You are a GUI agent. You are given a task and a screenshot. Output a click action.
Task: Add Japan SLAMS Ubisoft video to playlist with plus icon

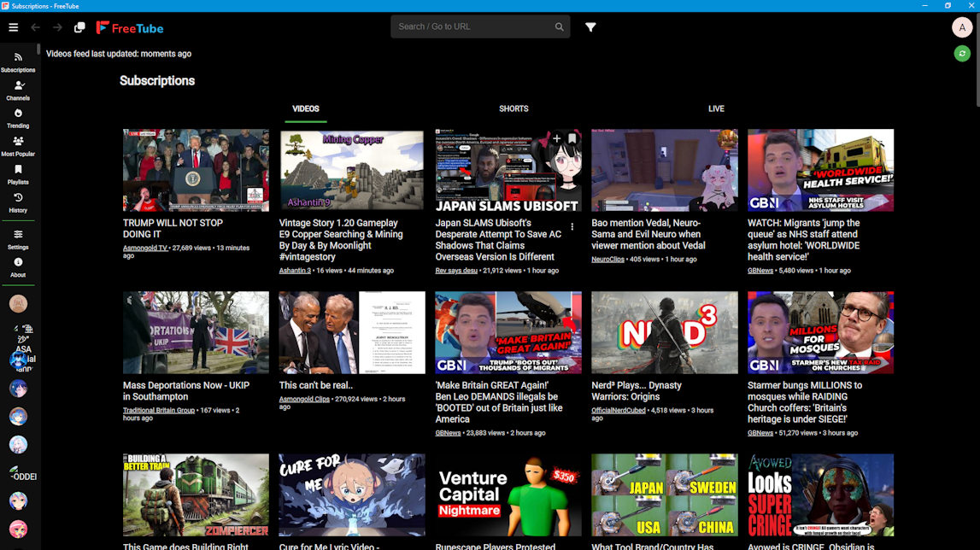tap(556, 138)
